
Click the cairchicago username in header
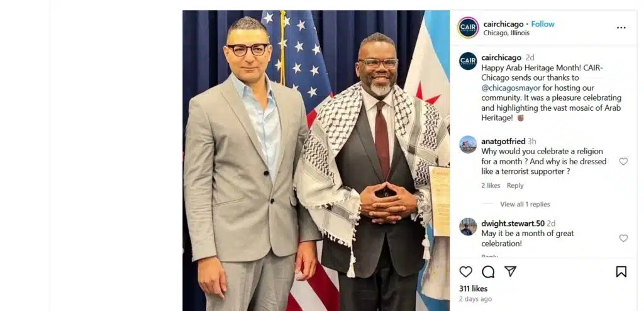pyautogui.click(x=503, y=24)
